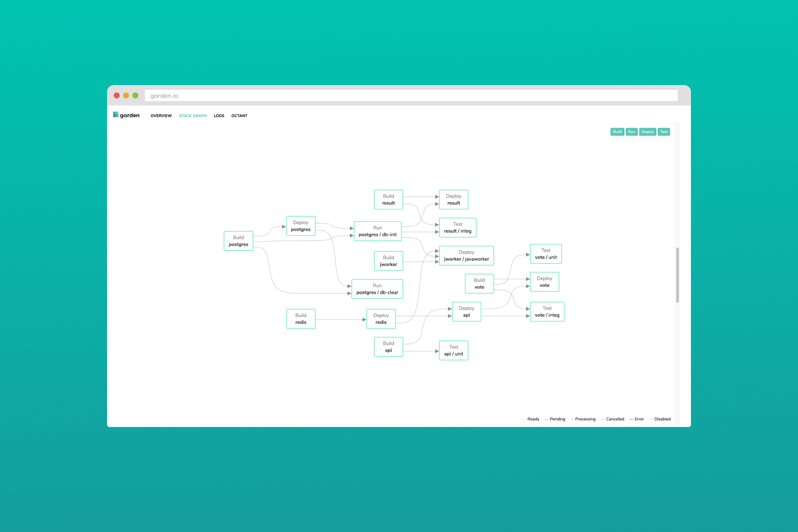798x532 pixels.
Task: Toggle the Deploy filter
Action: pyautogui.click(x=648, y=132)
